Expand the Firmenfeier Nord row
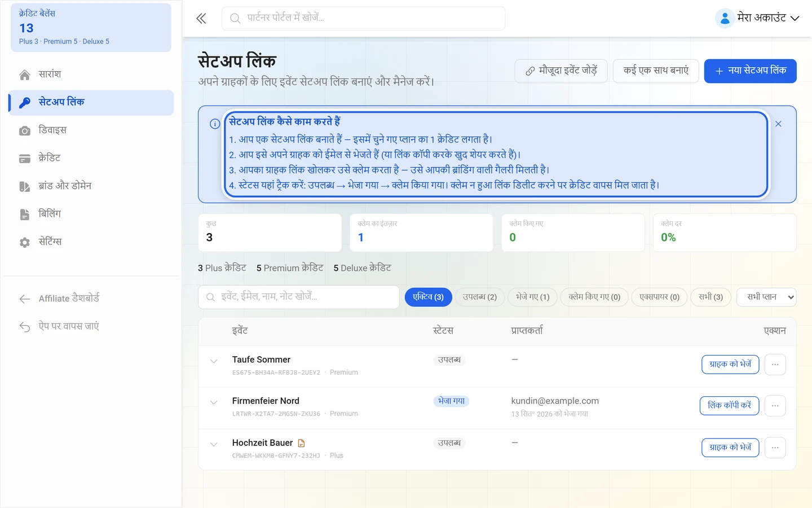The width and height of the screenshot is (812, 508). coord(214,402)
